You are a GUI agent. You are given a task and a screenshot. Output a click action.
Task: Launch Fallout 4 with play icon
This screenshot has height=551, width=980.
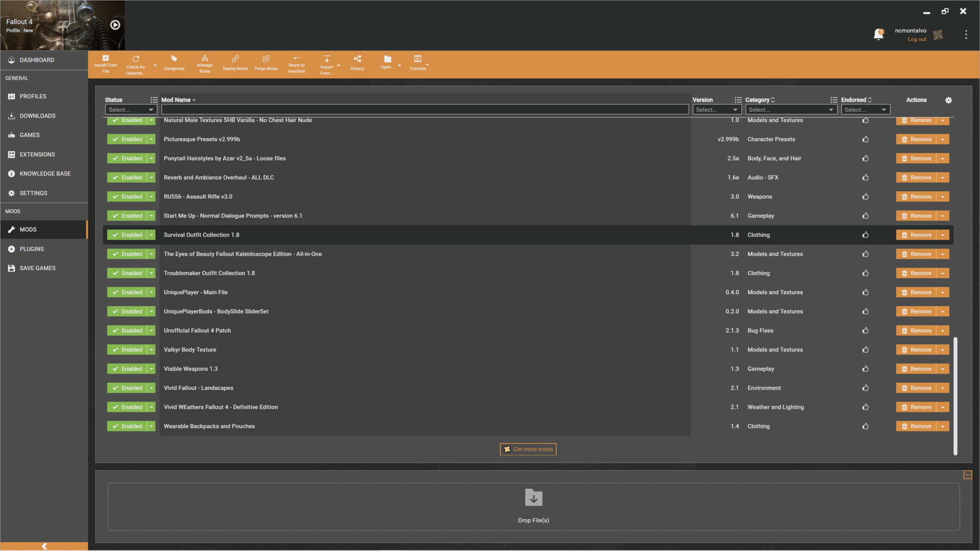[115, 25]
